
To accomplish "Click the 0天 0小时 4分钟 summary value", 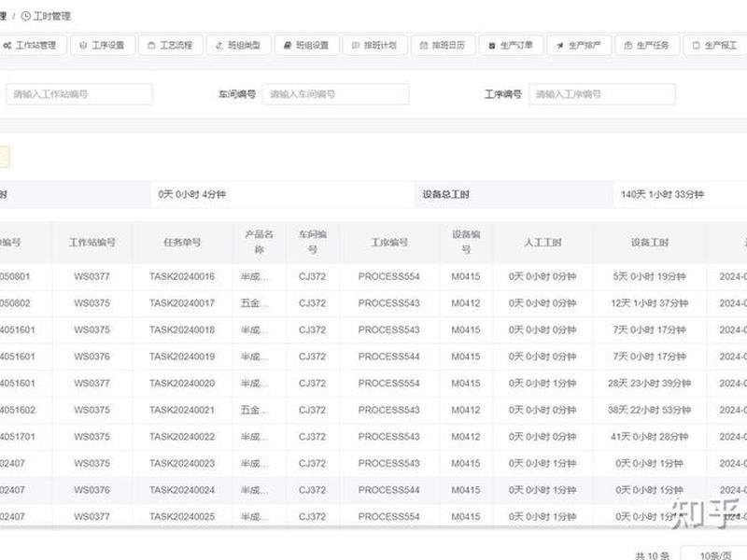I will [x=192, y=194].
